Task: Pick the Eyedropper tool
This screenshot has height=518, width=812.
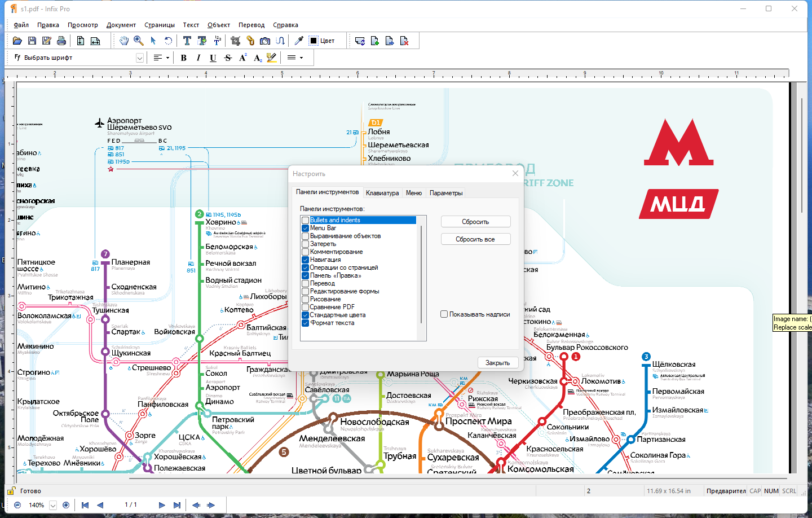Action: [x=299, y=41]
